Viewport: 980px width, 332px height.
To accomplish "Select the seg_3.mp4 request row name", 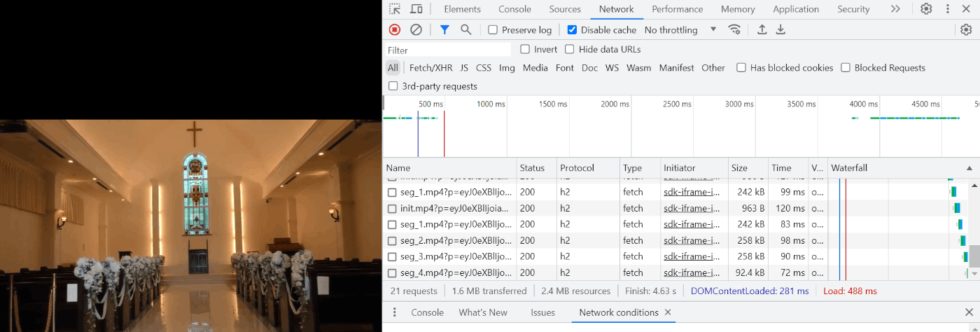I will pos(456,256).
